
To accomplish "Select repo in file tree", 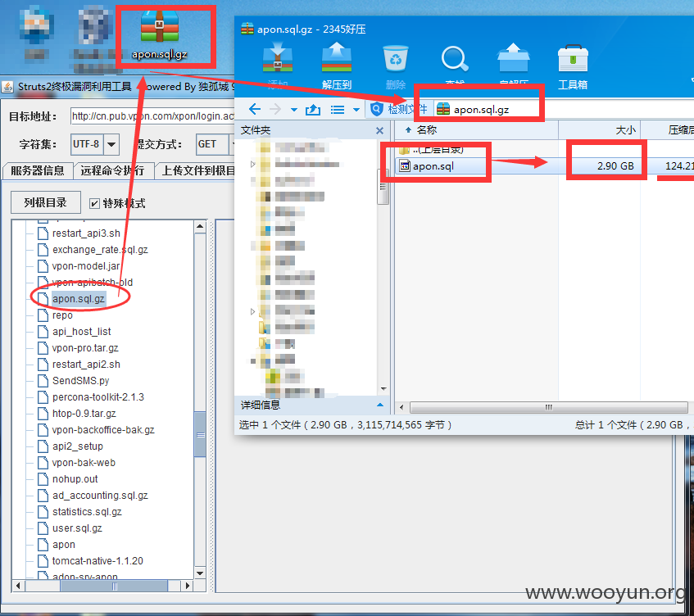I will pos(62,315).
